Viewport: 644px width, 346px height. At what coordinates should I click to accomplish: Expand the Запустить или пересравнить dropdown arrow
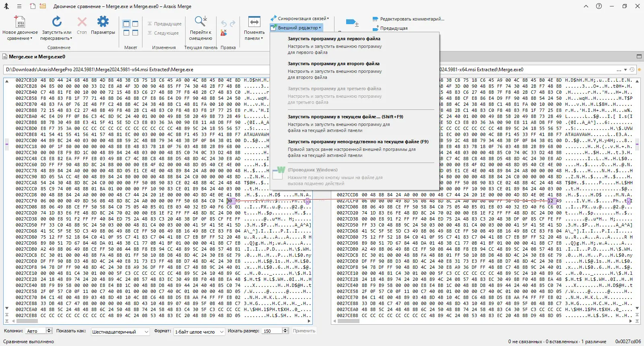[71, 39]
